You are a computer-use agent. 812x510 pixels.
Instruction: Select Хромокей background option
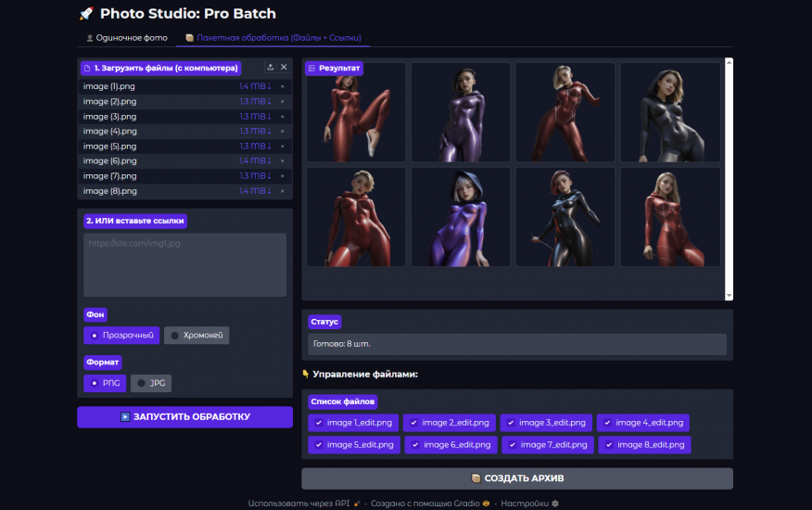coord(197,335)
